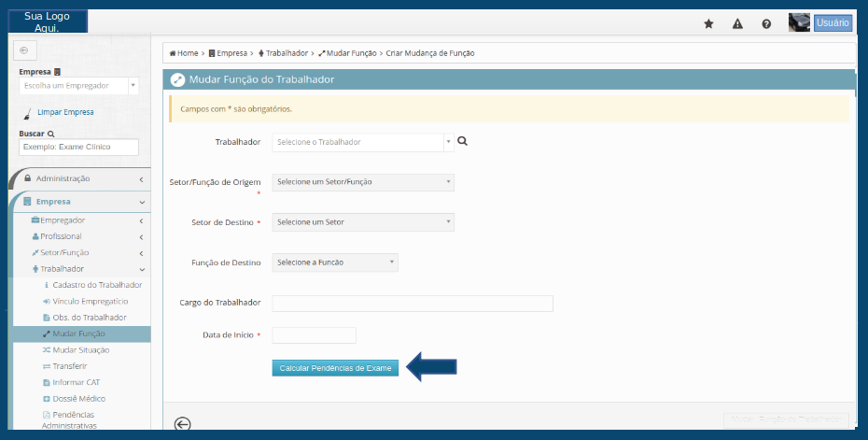Image resolution: width=868 pixels, height=440 pixels.
Task: Click the info icon beside Cadastro do Trabalhador
Action: [x=47, y=285]
